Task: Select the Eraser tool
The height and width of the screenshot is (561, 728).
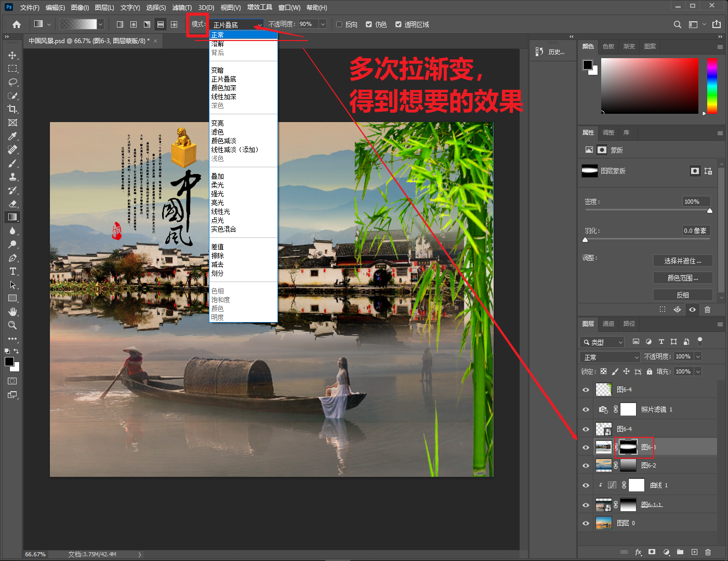Action: click(x=12, y=204)
